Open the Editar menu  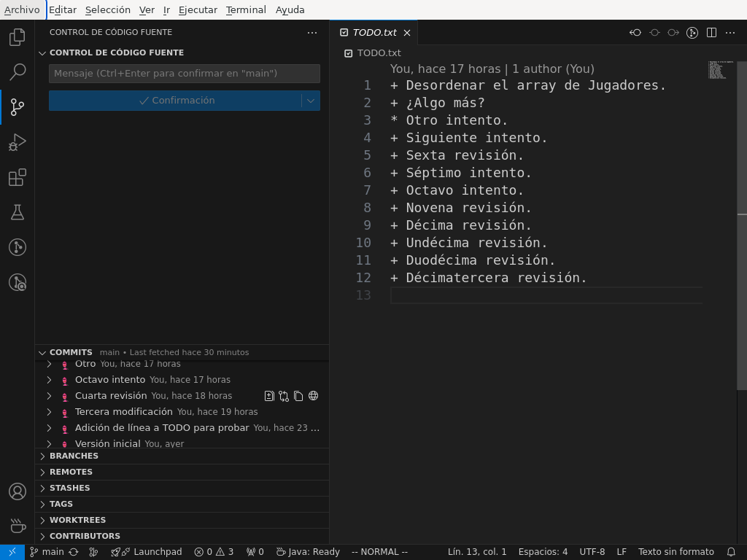63,9
